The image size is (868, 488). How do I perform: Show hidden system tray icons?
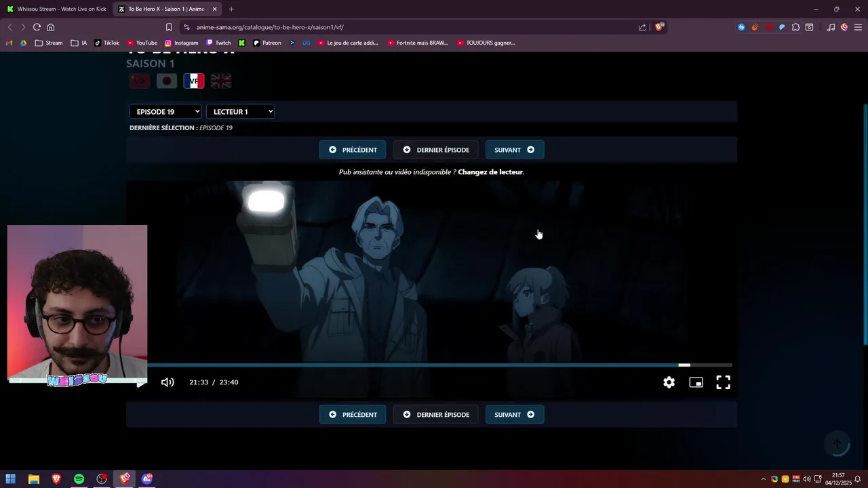point(764,479)
